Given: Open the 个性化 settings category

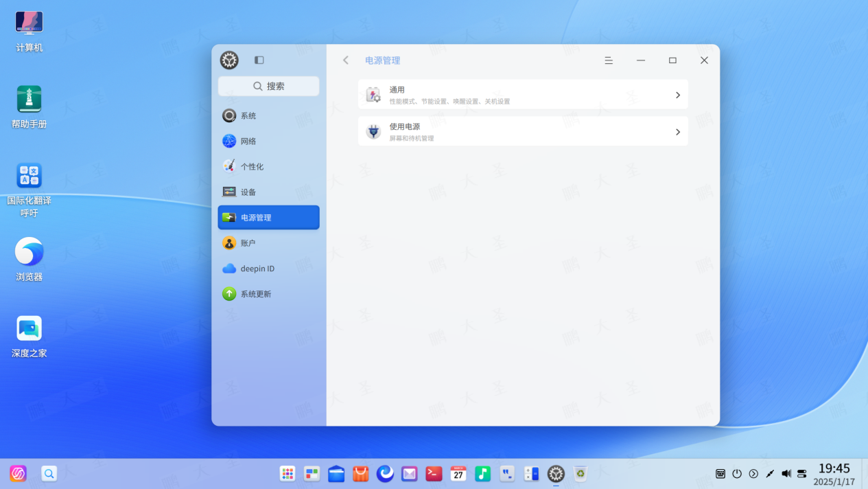Looking at the screenshot, I should coord(268,166).
